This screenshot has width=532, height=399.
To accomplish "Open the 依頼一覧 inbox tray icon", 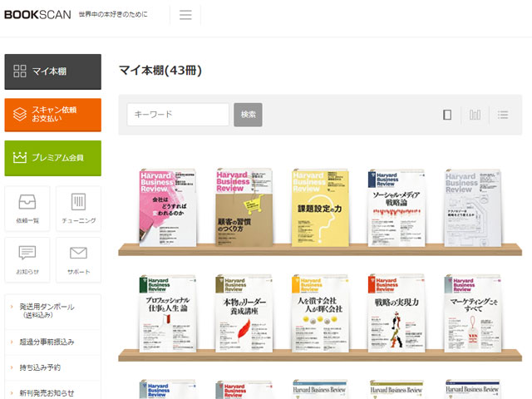I will click(x=27, y=209).
